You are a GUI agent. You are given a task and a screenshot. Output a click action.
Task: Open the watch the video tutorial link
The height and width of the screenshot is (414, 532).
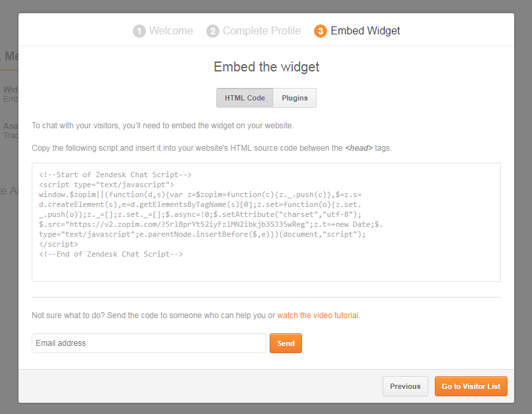coord(317,315)
